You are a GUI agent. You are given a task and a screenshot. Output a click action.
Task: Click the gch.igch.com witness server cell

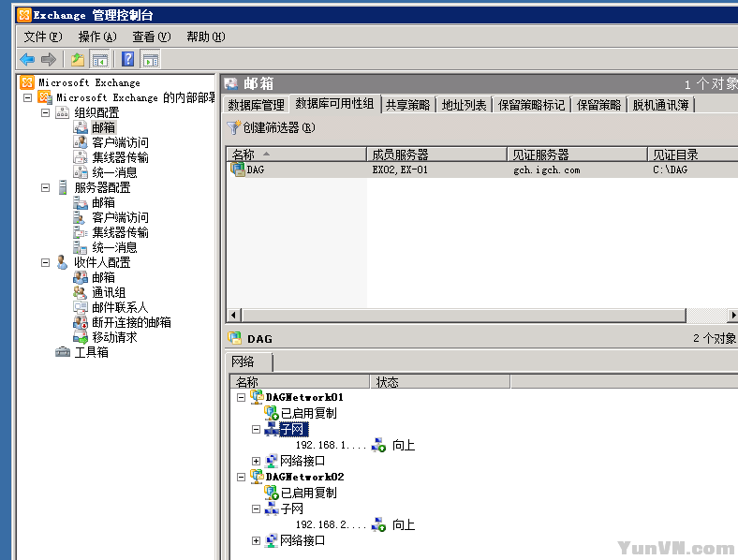[546, 169]
